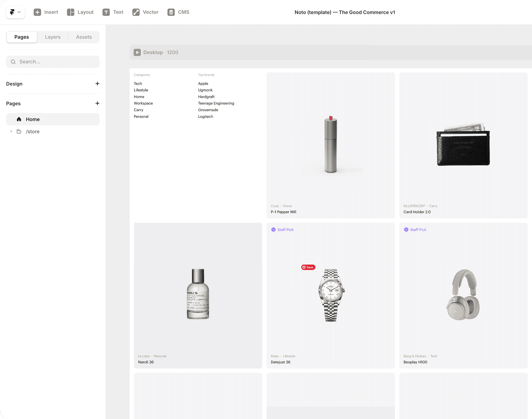Click the pages Search field
Screen dimensions: 532x419
coord(53,62)
